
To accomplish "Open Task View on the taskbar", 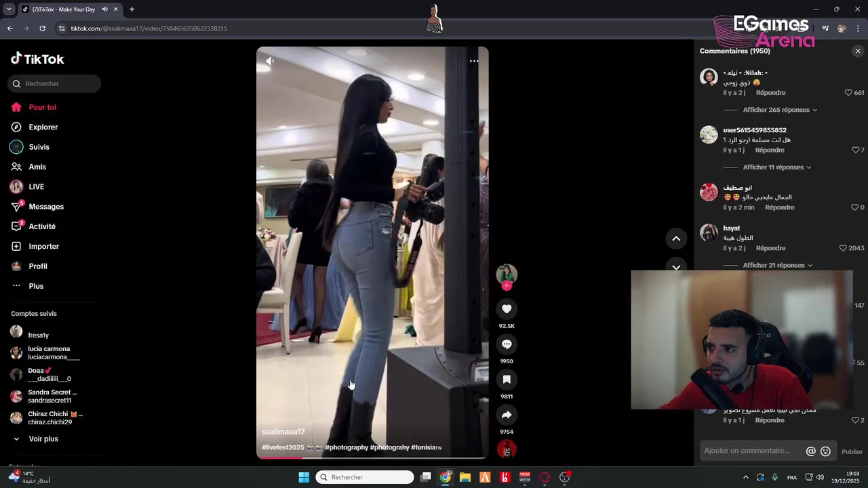I will click(x=426, y=477).
